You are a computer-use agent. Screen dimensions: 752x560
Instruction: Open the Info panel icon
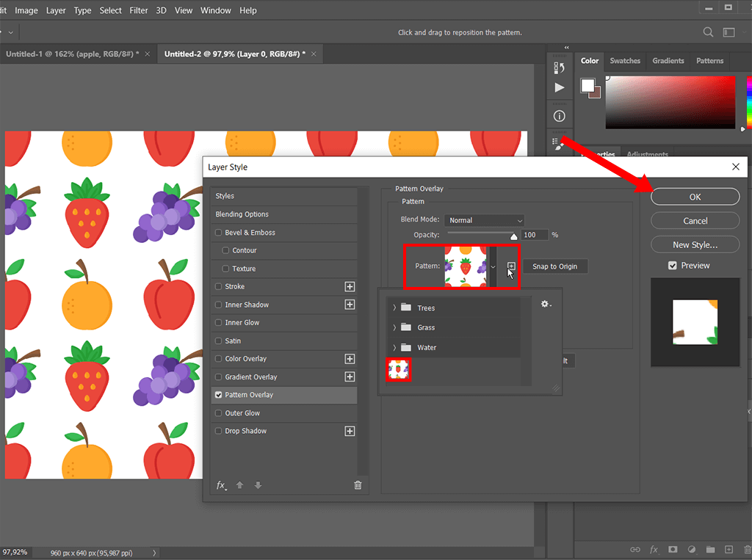coord(559,116)
